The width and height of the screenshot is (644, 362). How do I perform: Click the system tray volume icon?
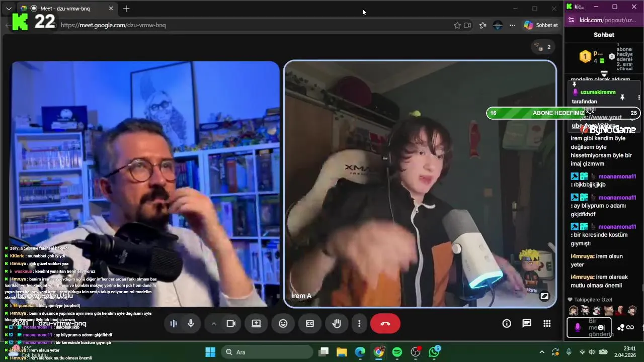[x=592, y=352]
